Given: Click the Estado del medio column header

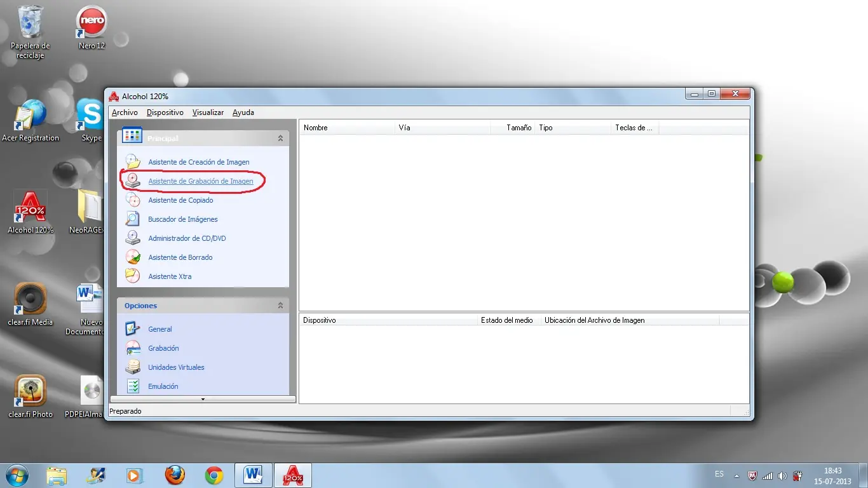Looking at the screenshot, I should point(509,320).
